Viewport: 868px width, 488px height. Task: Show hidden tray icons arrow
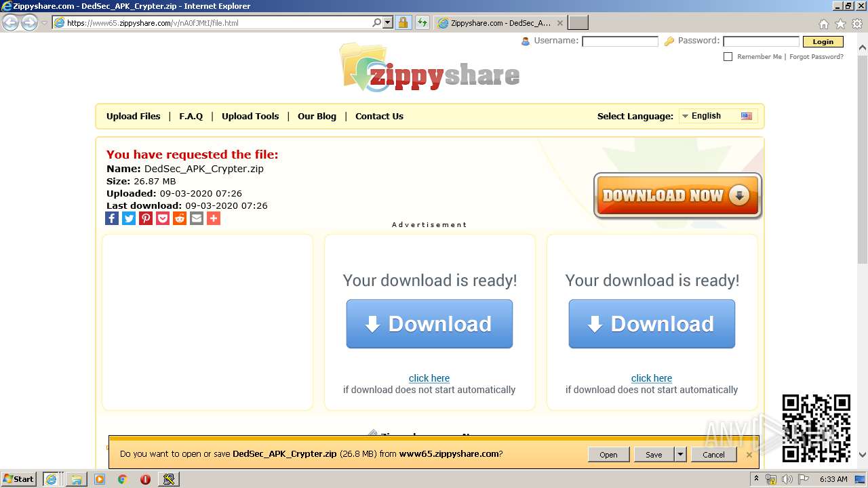point(757,479)
